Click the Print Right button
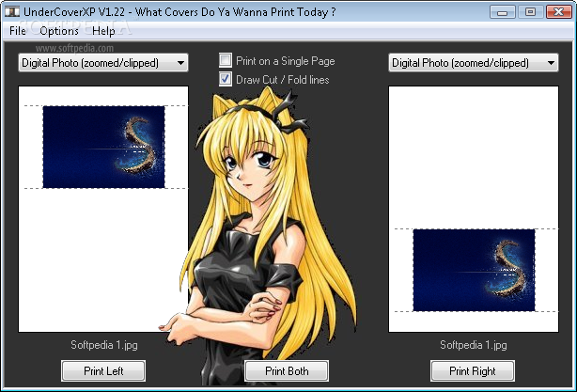The image size is (577, 392). 473,370
